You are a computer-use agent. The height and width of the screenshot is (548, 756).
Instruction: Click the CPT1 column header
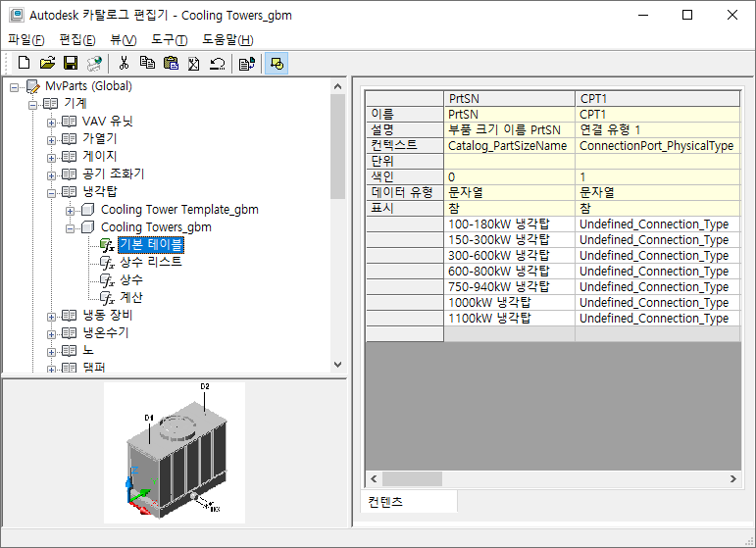coord(658,98)
